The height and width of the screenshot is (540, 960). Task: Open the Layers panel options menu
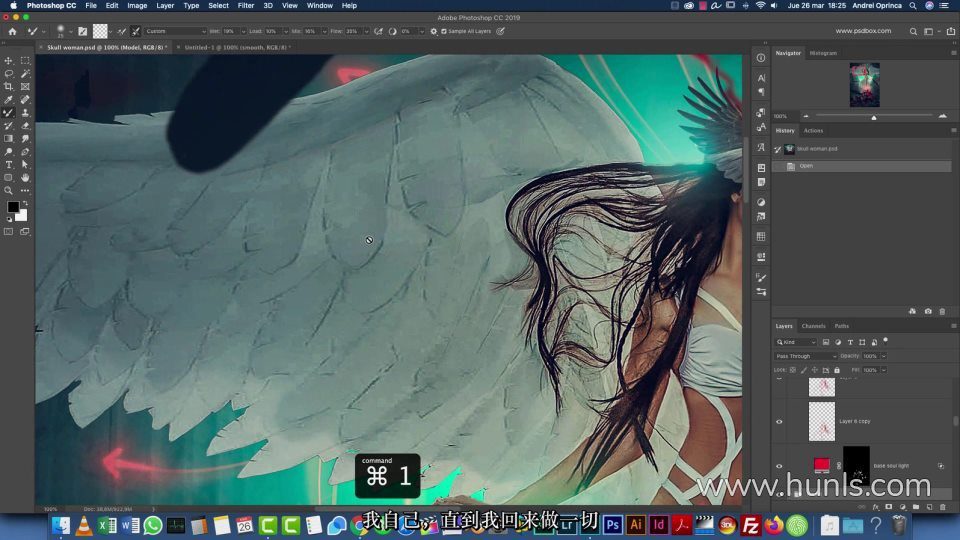pos(953,326)
